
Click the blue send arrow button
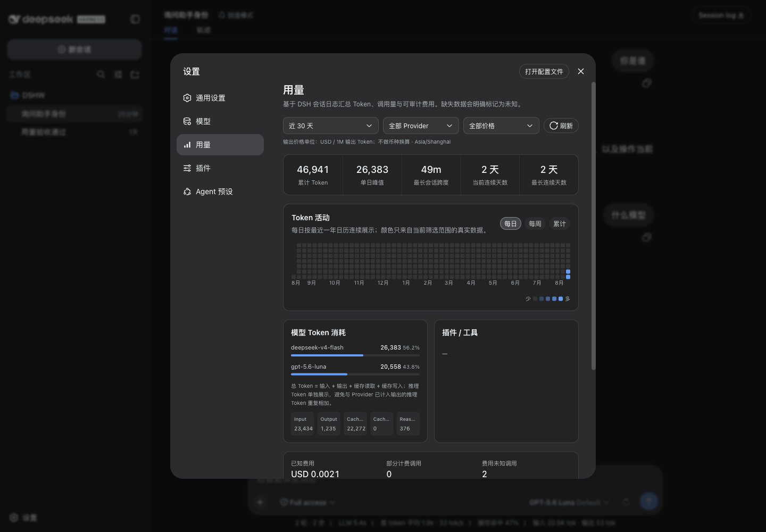click(648, 501)
